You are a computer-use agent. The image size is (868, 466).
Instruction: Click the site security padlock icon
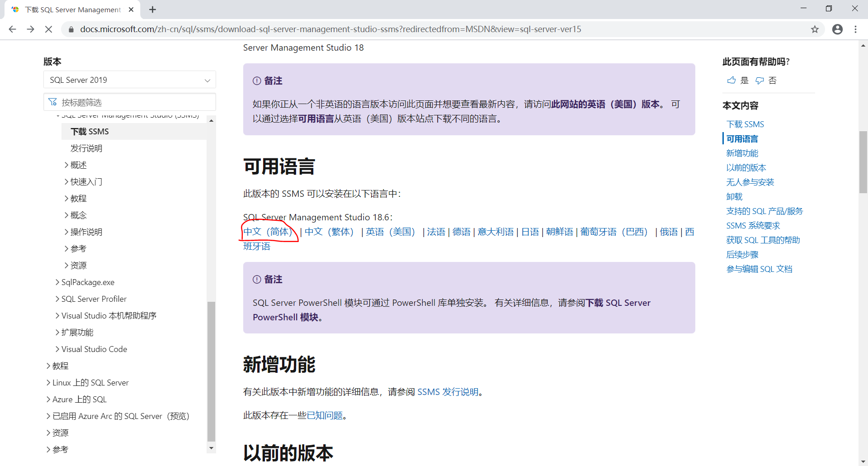[71, 29]
